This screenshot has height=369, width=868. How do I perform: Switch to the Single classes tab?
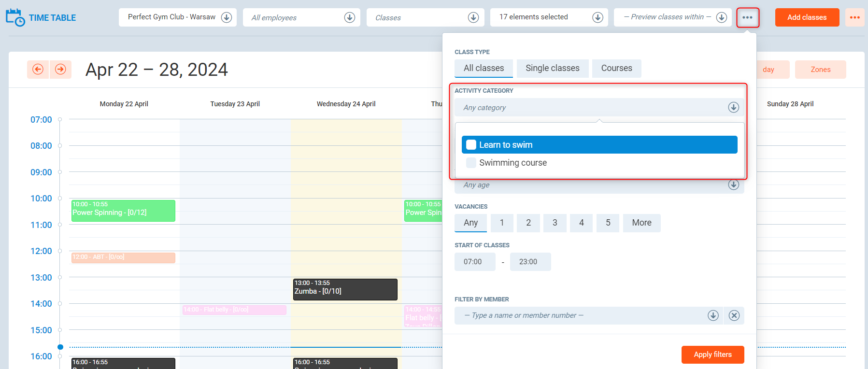pos(552,68)
